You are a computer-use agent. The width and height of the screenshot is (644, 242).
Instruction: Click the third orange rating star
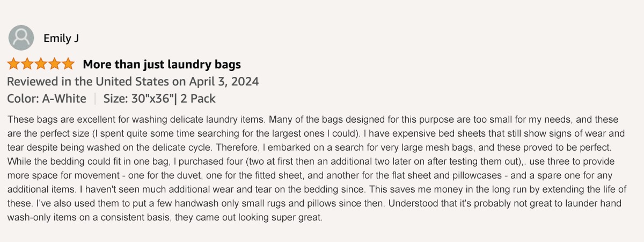click(x=41, y=65)
